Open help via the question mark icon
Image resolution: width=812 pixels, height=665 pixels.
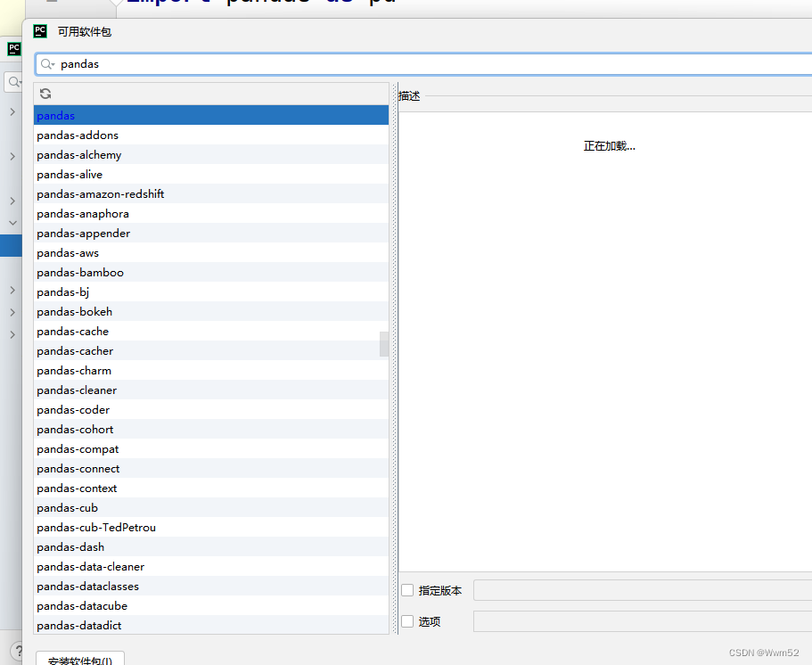click(x=17, y=650)
